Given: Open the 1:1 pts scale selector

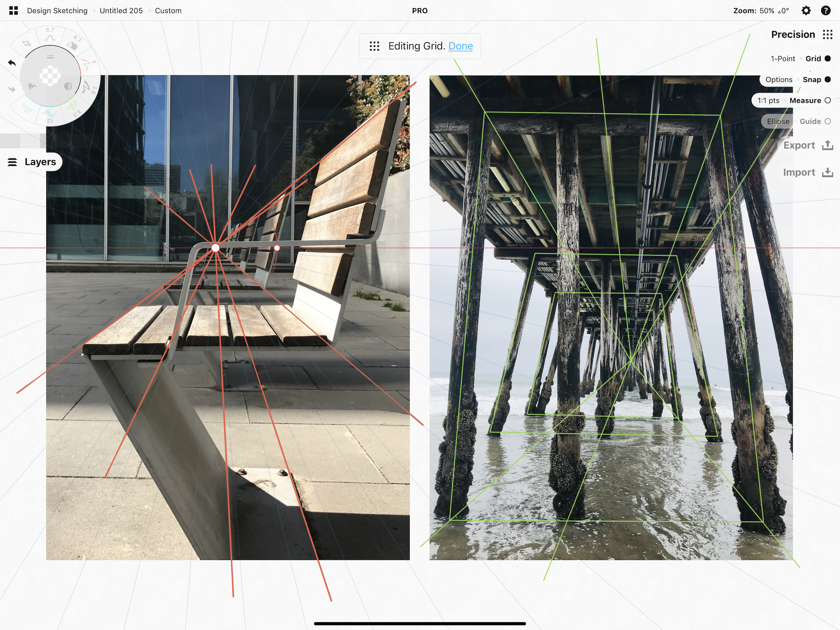Looking at the screenshot, I should [768, 100].
